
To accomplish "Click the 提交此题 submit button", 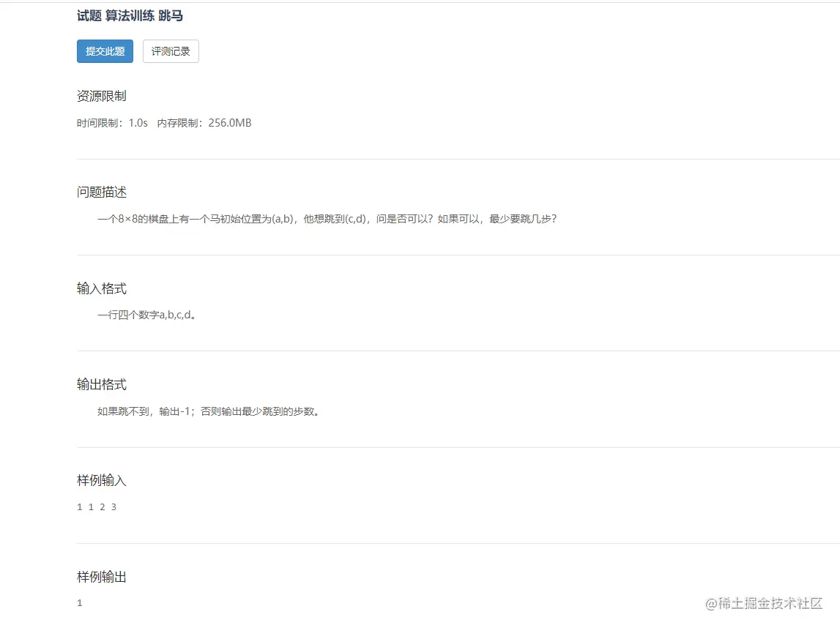I will point(104,51).
